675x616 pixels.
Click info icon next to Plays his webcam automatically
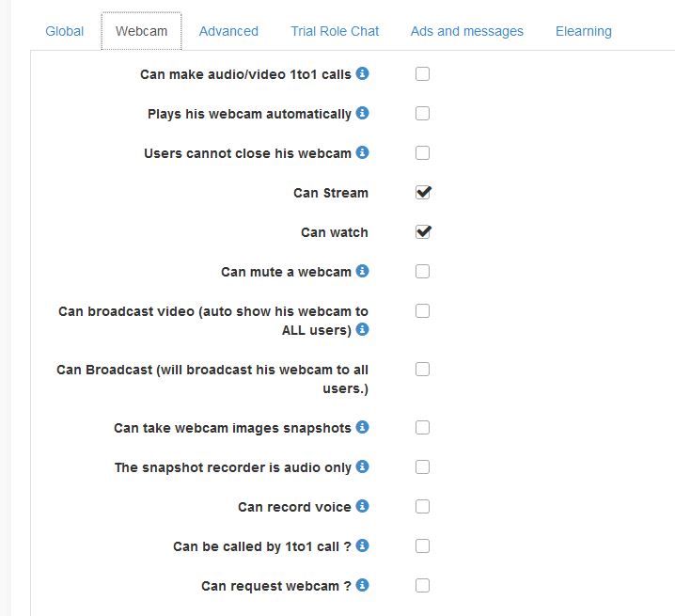pos(363,113)
